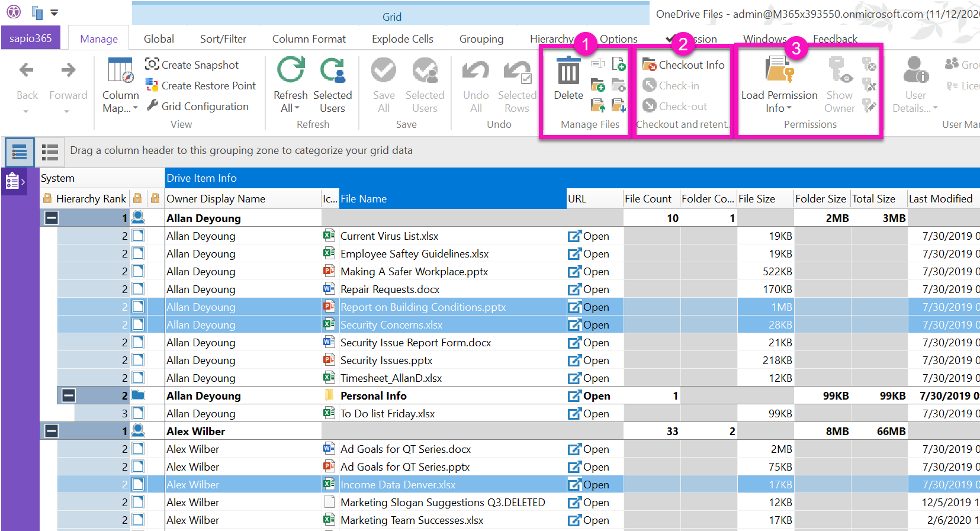Open link for Current Virus List.xlsx

(589, 236)
